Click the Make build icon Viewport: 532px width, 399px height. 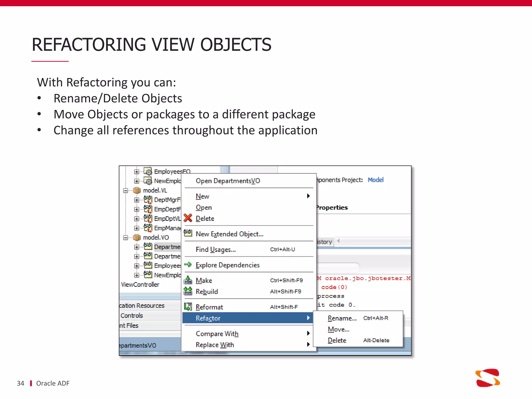pos(188,280)
